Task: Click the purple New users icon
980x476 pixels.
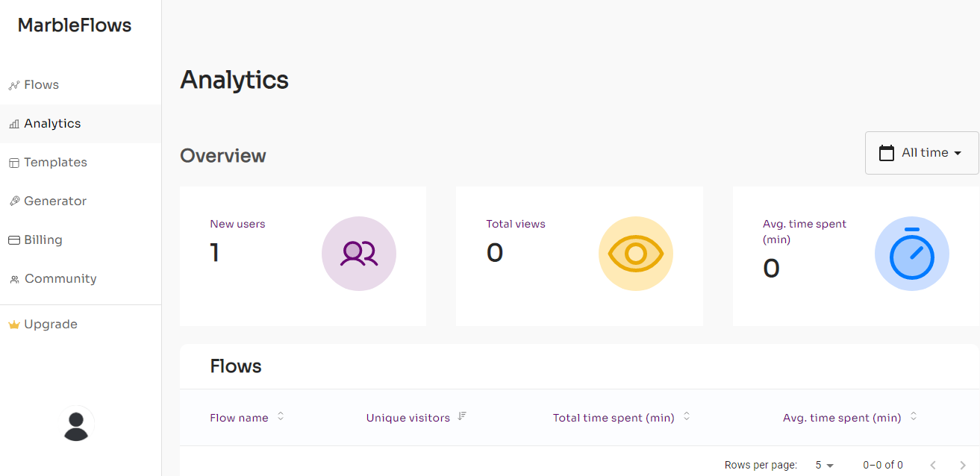Action: pos(359,254)
